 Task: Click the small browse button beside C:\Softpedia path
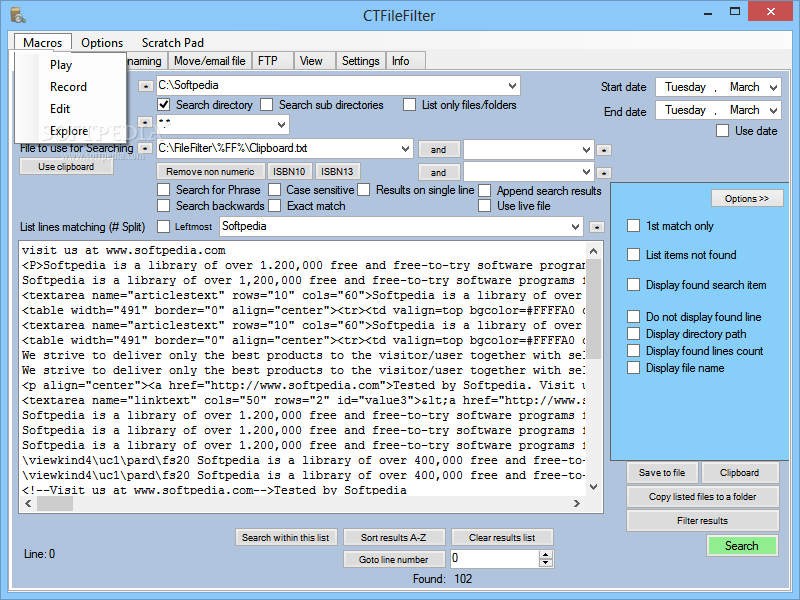pos(145,86)
